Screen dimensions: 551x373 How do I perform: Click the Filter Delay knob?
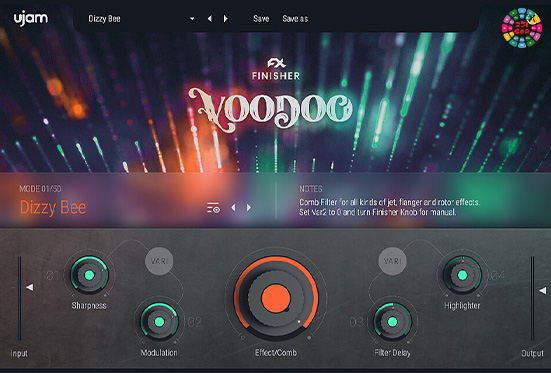(392, 322)
